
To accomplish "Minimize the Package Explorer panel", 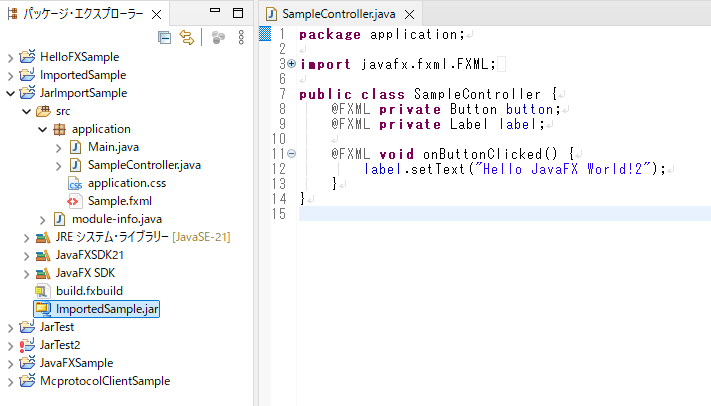I will point(215,11).
